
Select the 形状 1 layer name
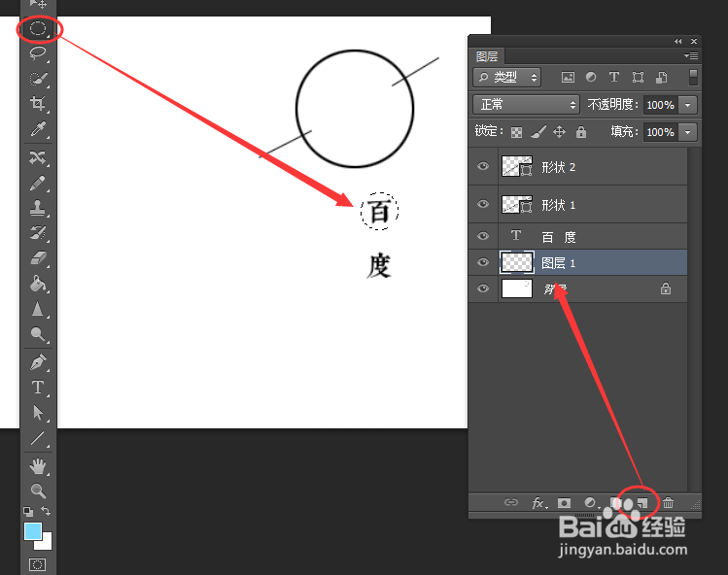pos(559,205)
